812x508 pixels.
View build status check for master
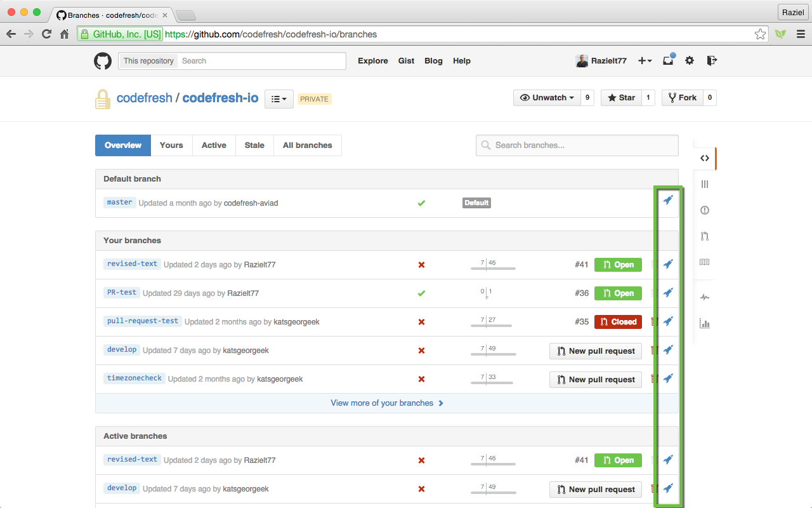[x=421, y=203]
